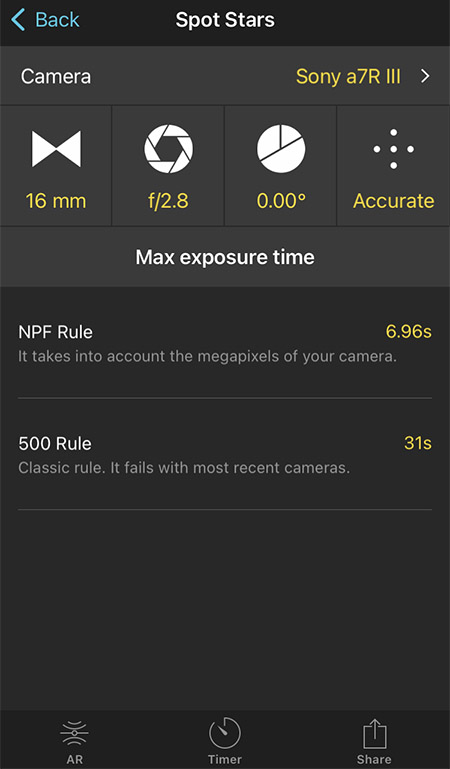
Task: Tap the declination pie chart icon
Action: point(281,149)
